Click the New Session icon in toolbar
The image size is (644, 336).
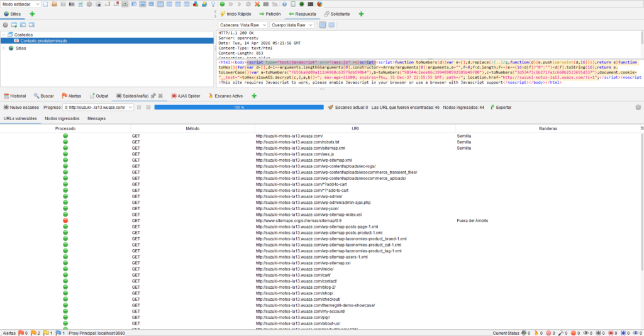(x=45, y=4)
